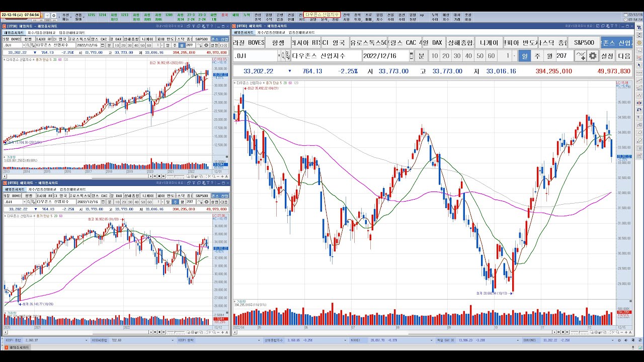Image resolution: width=644 pixels, height=362 pixels.
Task: Select minute 분 period in right chart
Action: pyautogui.click(x=421, y=55)
